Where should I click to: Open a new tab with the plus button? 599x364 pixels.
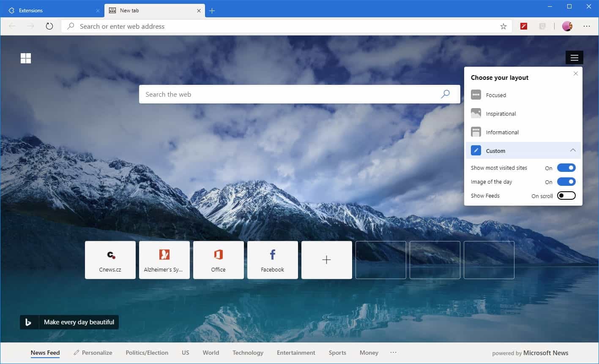pos(212,11)
